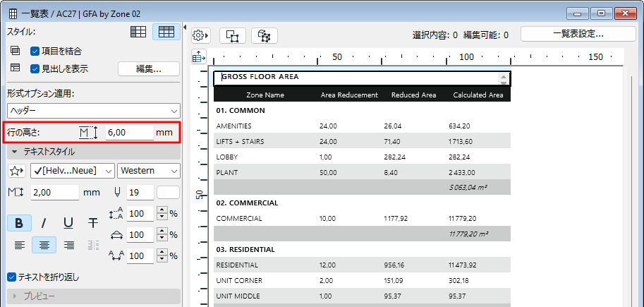The width and height of the screenshot is (644, 307).
Task: Select the second table style layout icon
Action: [166, 32]
